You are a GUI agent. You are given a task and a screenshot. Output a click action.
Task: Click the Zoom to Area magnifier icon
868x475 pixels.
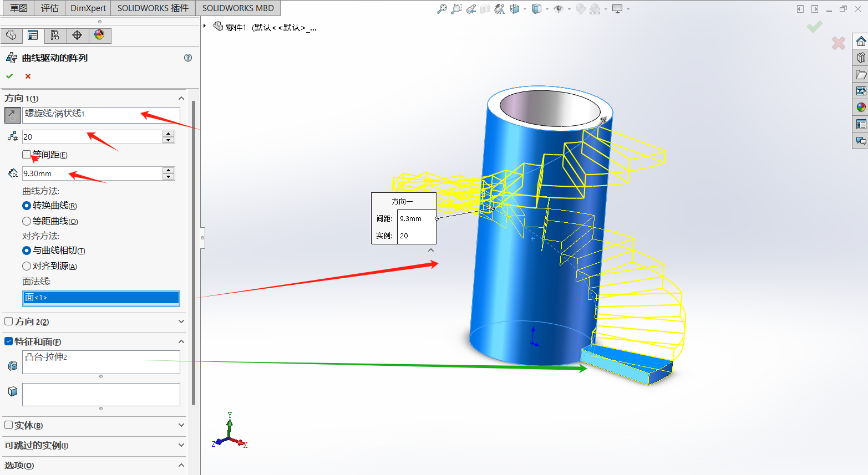456,9
